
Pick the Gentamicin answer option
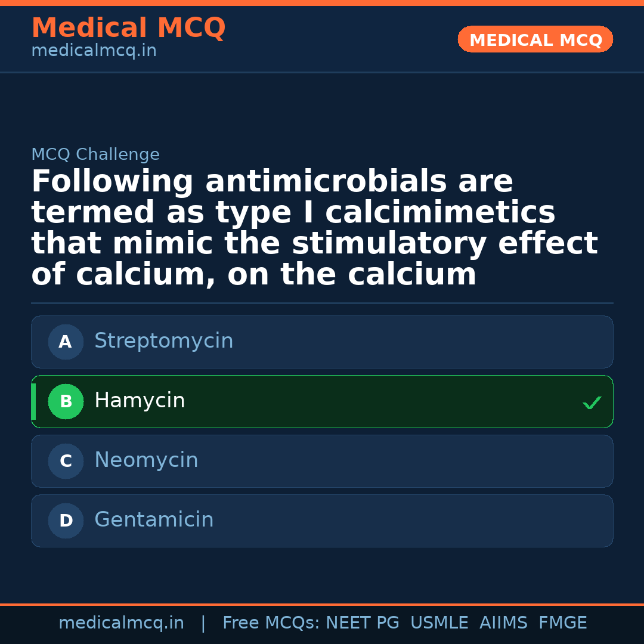[322, 521]
